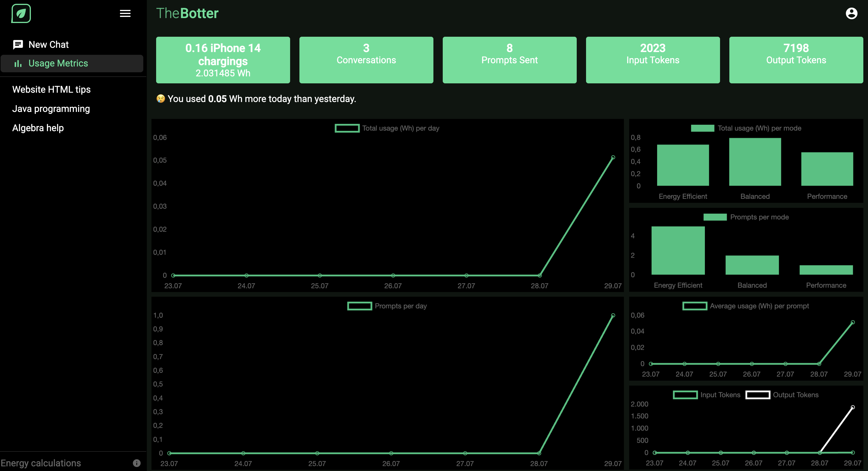
Task: Click the TheBotter title
Action: (187, 13)
